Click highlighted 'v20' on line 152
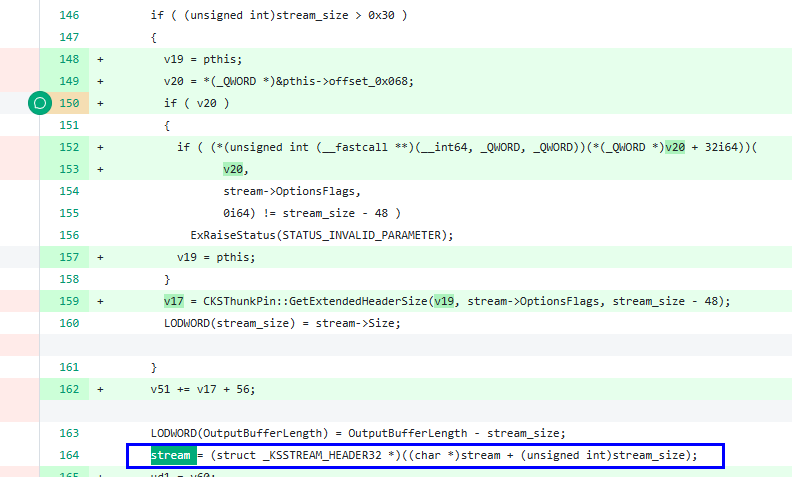Image resolution: width=792 pixels, height=477 pixels. click(x=675, y=147)
